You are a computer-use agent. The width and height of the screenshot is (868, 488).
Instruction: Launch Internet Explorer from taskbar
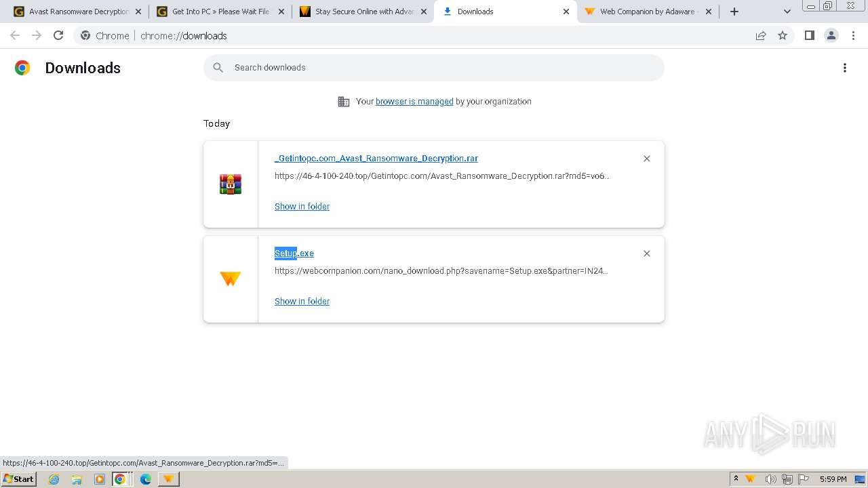pos(54,479)
